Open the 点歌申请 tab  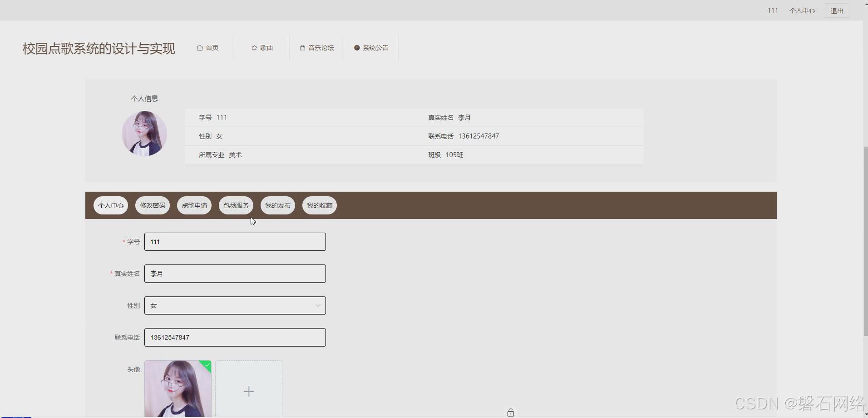[x=194, y=205]
